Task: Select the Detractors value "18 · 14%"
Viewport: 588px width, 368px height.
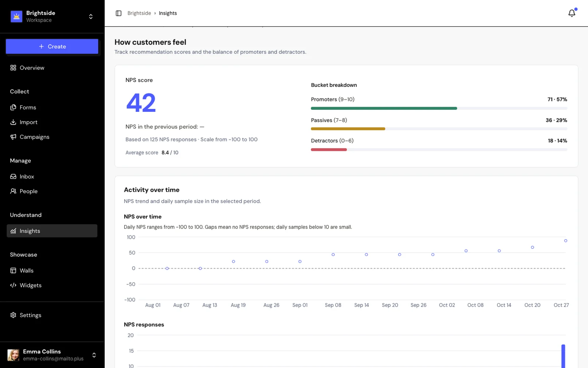Action: pyautogui.click(x=557, y=141)
